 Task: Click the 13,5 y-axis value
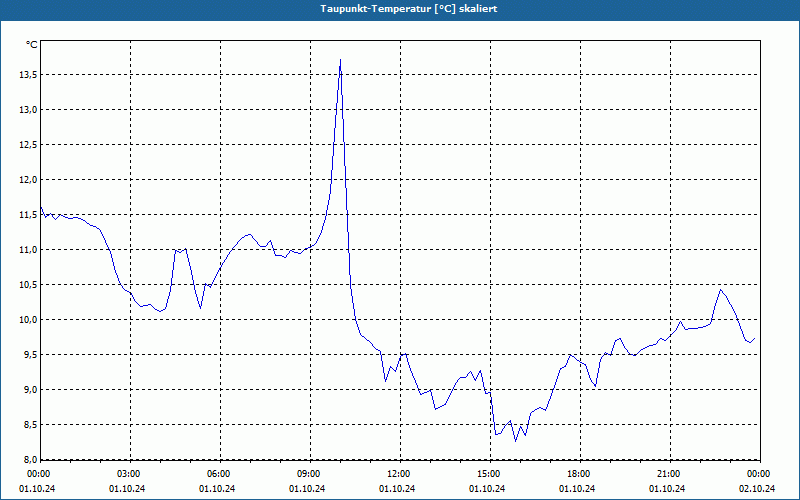point(28,75)
